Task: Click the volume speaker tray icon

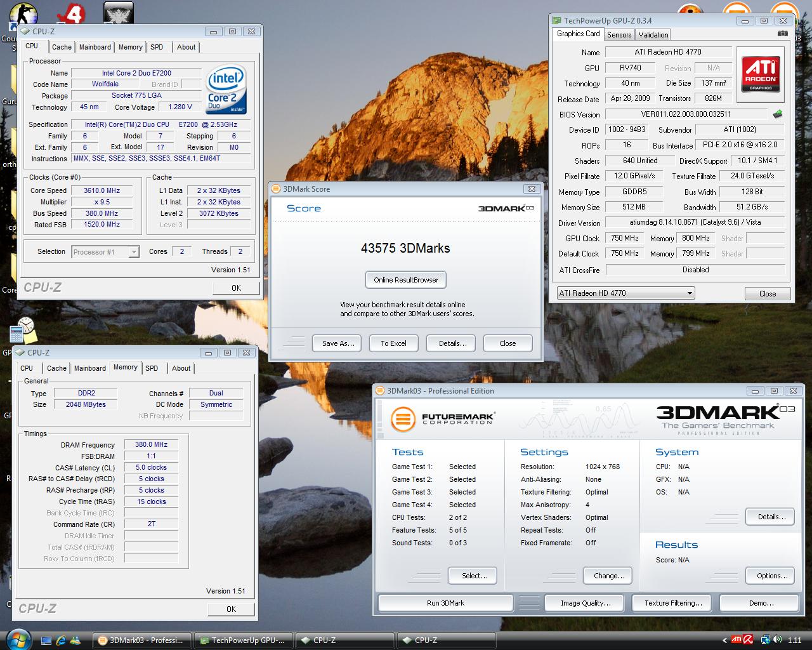Action: coord(776,640)
